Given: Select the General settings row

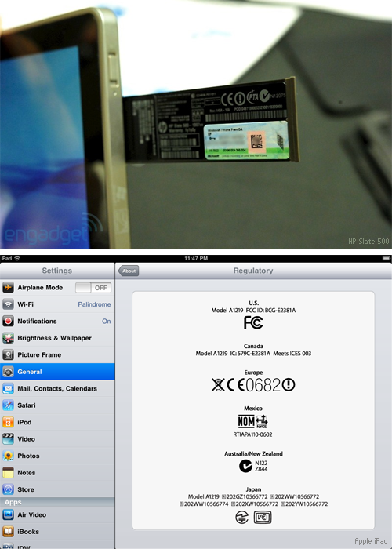Looking at the screenshot, I should pos(57,372).
